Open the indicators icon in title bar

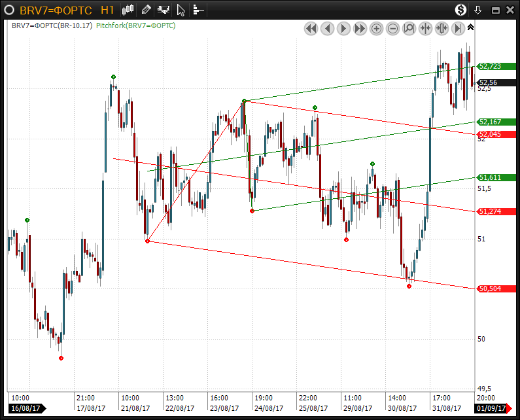pyautogui.click(x=164, y=9)
